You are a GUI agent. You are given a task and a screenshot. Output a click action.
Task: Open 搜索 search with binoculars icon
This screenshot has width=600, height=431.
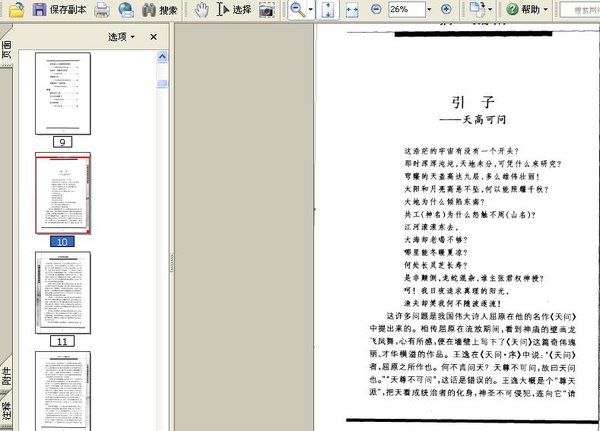click(x=160, y=10)
